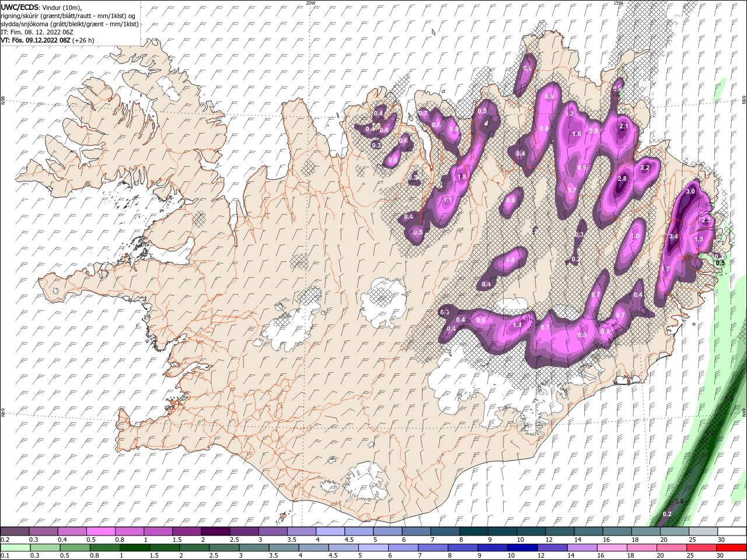Screen dimensions: 747x560
Task: Select the top-row legend swatch between 2 and 2.5
Action: click(x=215, y=531)
